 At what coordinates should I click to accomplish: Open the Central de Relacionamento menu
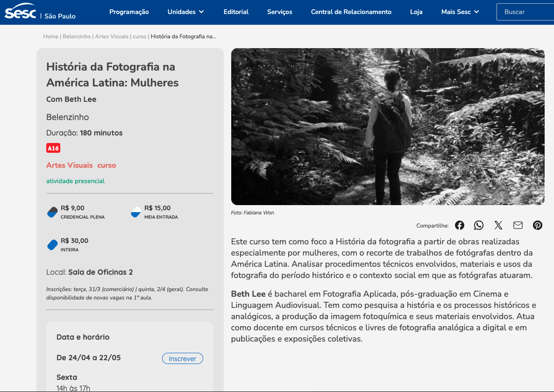[x=351, y=12]
